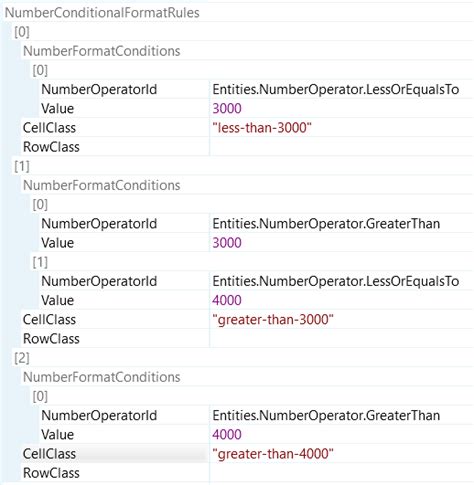
Task: Select condition [0] inside rule [0]
Action: [40, 70]
